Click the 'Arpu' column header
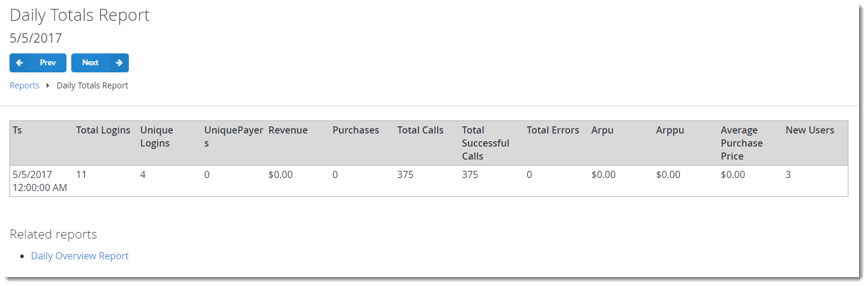The image size is (868, 286). 602,130
